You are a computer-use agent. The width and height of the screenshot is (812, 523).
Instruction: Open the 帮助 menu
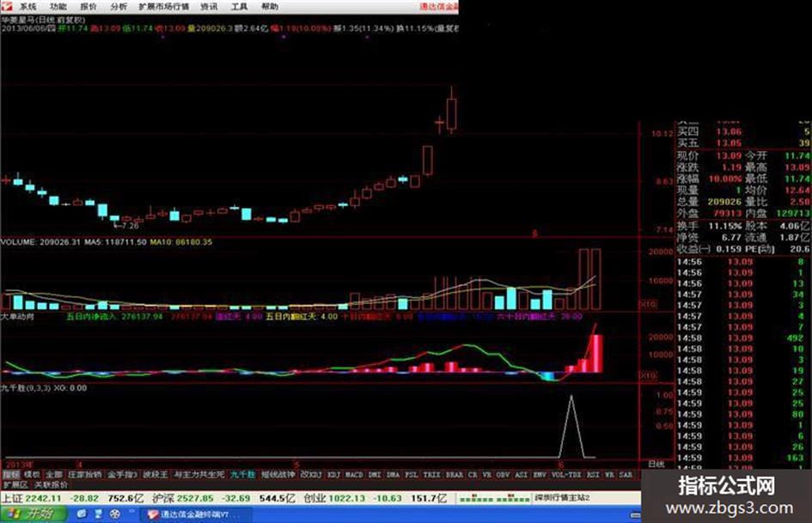click(x=269, y=7)
